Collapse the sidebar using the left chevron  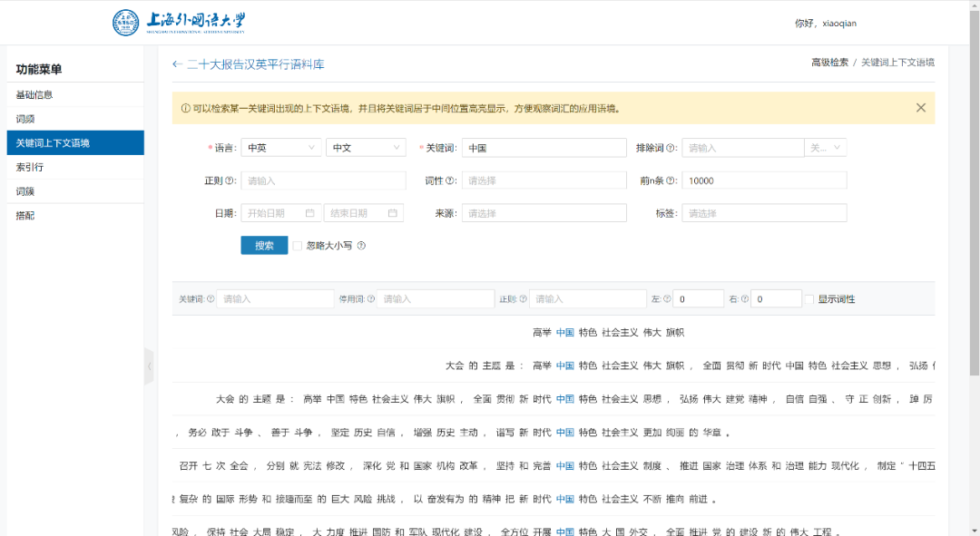click(x=150, y=366)
